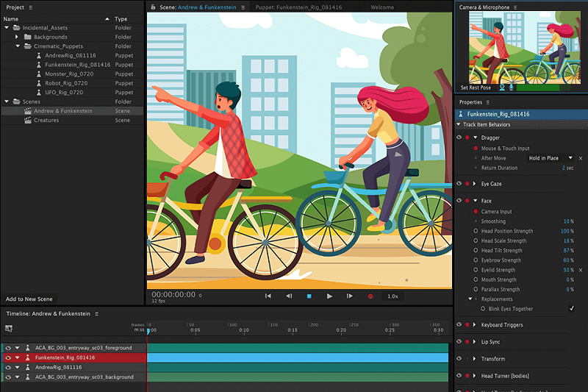Open the Project panel menu icon
The width and height of the screenshot is (588, 392).
pos(30,7)
